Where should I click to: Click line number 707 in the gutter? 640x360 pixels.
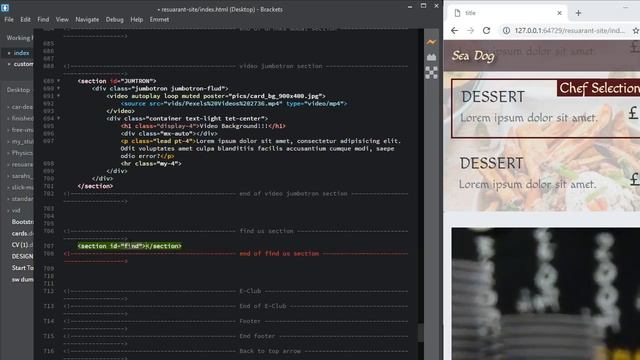49,246
